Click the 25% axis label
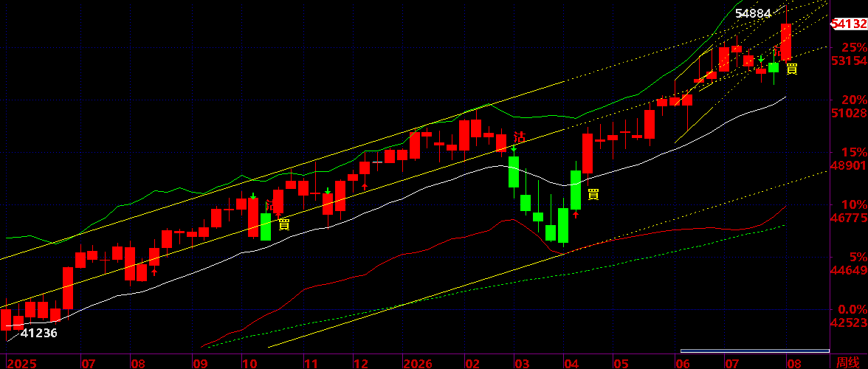The height and width of the screenshot is (369, 868). (x=854, y=47)
